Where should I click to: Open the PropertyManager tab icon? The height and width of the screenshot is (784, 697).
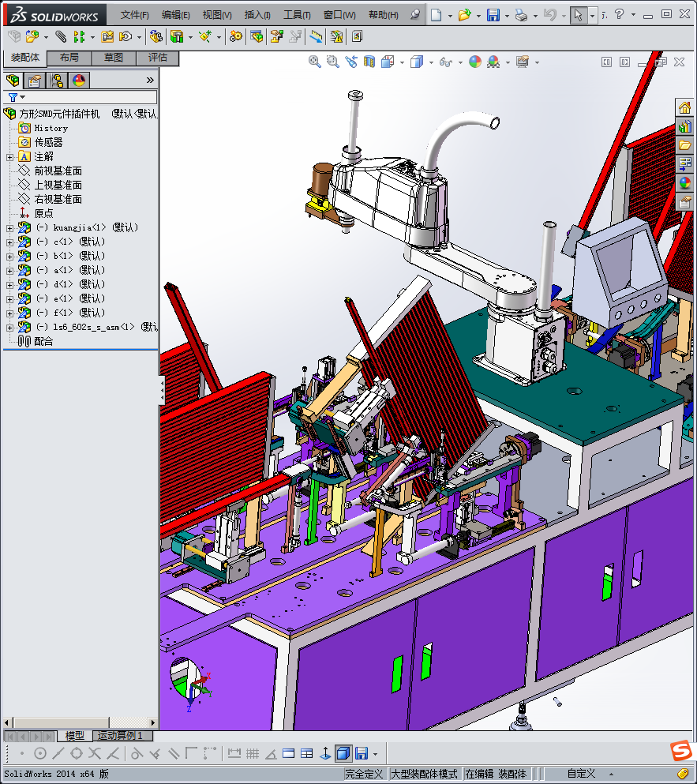[x=35, y=80]
